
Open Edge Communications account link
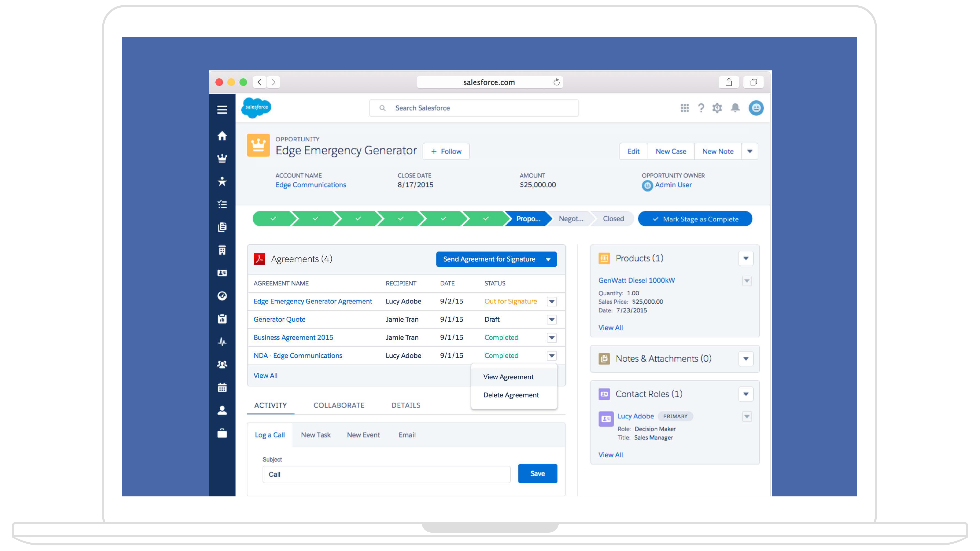tap(310, 185)
